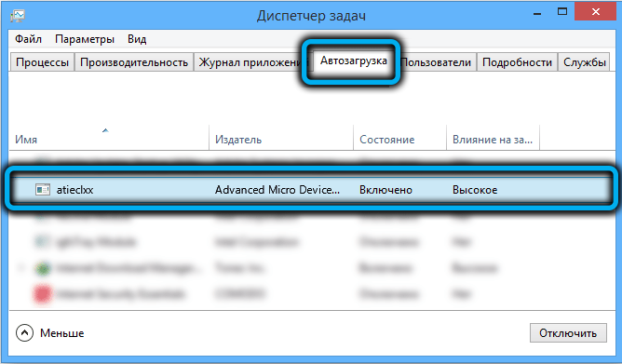Click the Включено status cell

point(385,190)
